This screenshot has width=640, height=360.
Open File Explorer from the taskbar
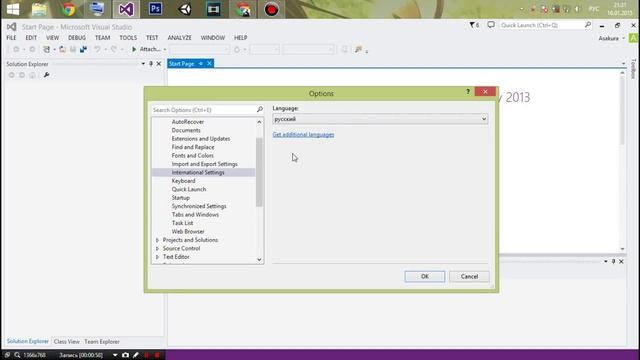point(39,9)
